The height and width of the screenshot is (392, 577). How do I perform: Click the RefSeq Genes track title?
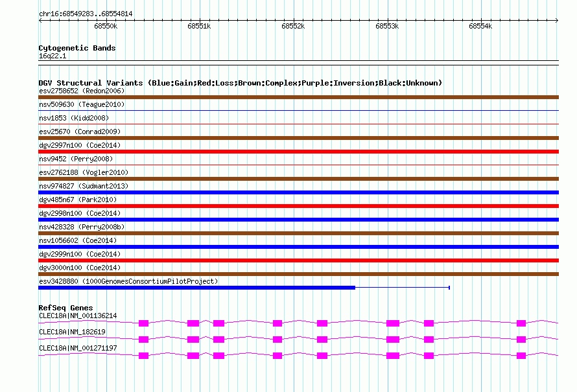coord(66,308)
